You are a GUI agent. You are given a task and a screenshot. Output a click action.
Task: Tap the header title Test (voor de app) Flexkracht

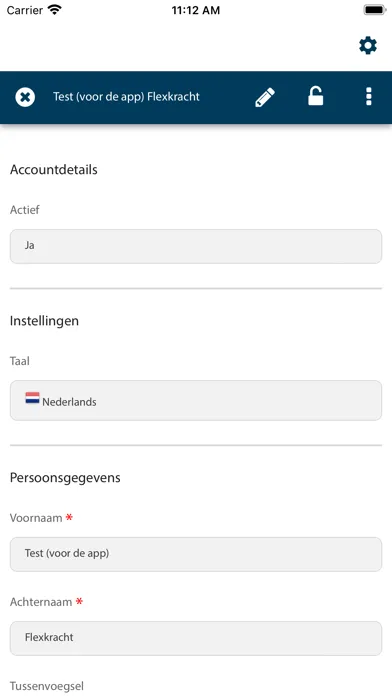coord(127,97)
